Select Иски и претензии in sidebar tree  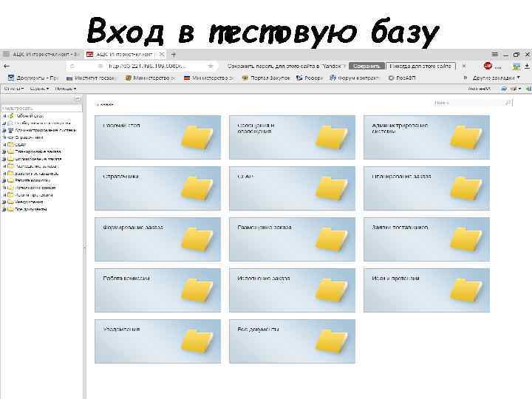pos(34,195)
